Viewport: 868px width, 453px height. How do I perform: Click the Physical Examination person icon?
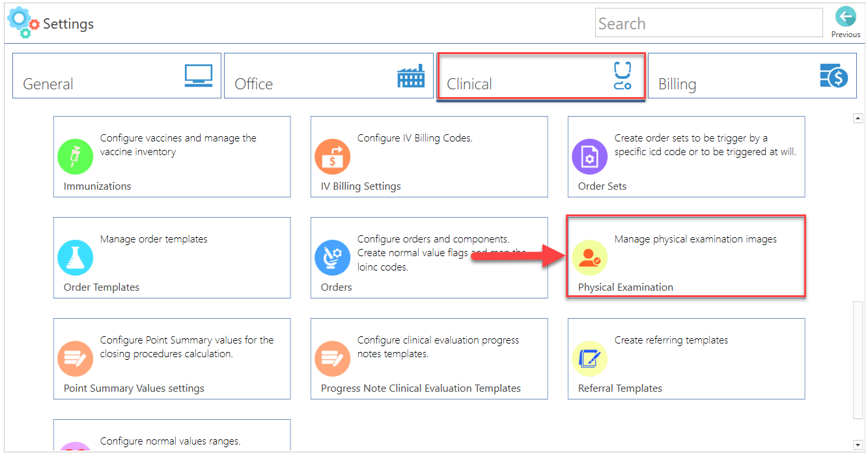pos(590,257)
